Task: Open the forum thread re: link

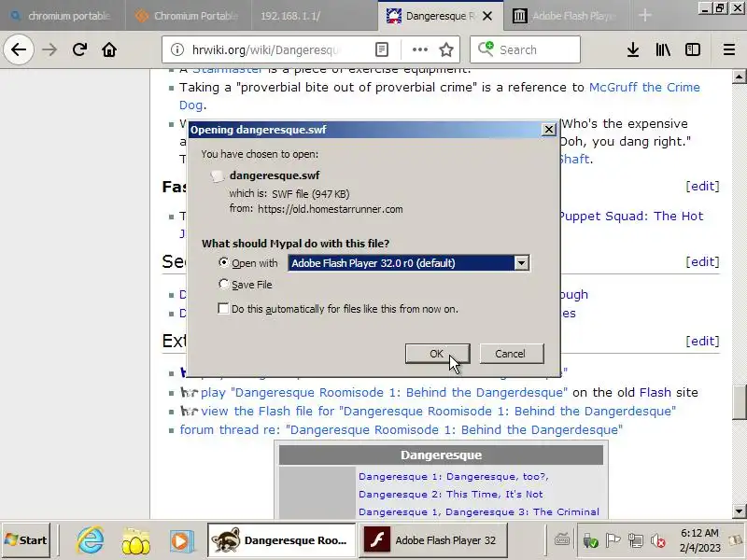Action: coord(401,429)
